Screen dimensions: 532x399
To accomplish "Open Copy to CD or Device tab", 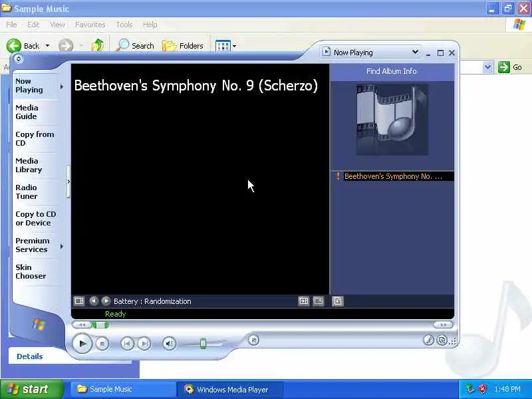I will [x=36, y=219].
